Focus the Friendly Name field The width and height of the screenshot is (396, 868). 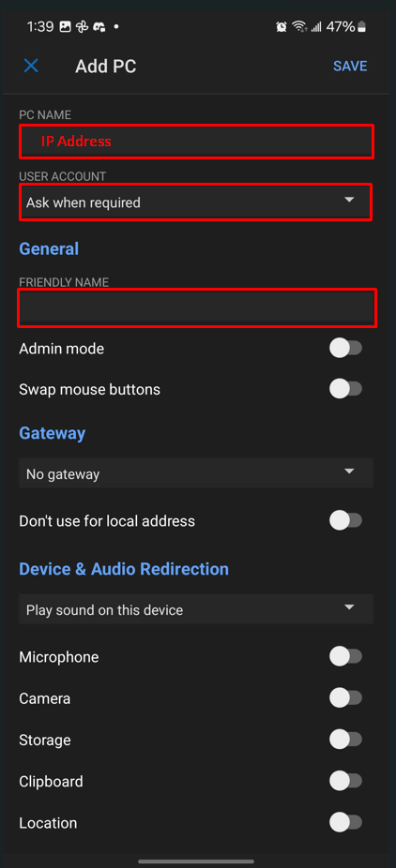pyautogui.click(x=197, y=307)
